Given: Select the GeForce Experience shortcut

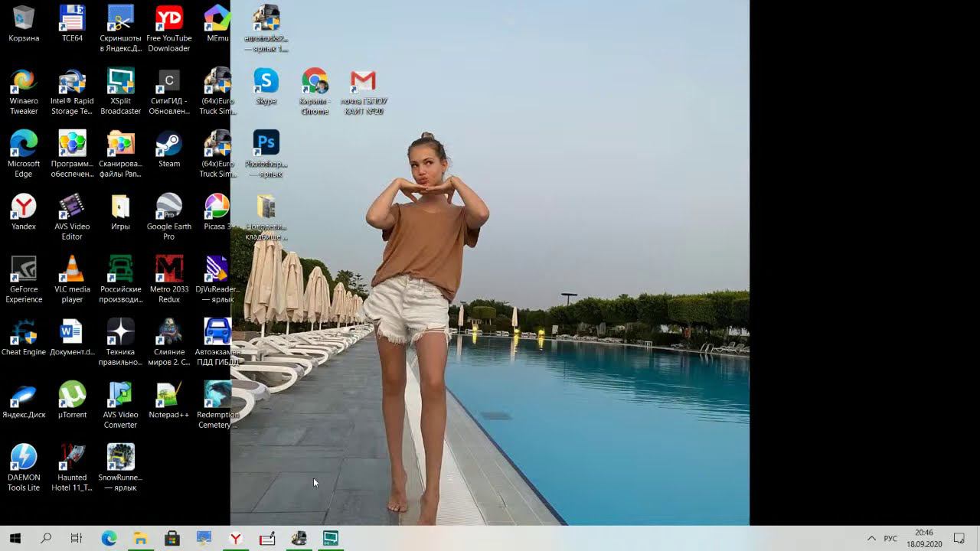Looking at the screenshot, I should coord(24,269).
